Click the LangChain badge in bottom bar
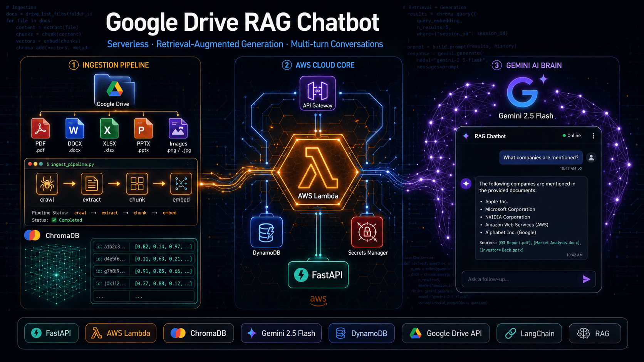This screenshot has width=644, height=362. pos(529,333)
